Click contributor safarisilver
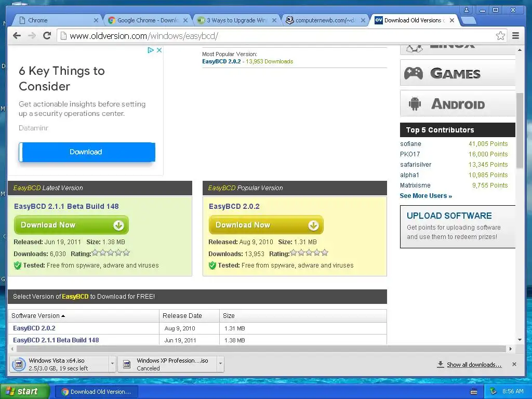 click(x=416, y=165)
